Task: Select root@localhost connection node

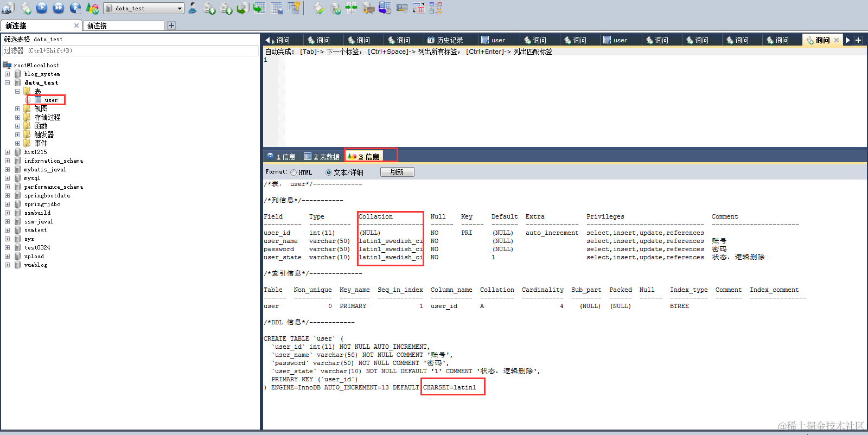Action: tap(36, 65)
